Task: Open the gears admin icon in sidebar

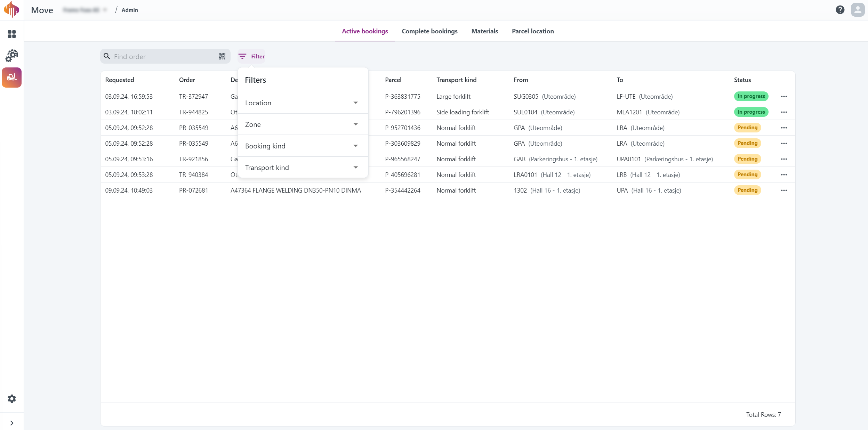Action: 12,56
